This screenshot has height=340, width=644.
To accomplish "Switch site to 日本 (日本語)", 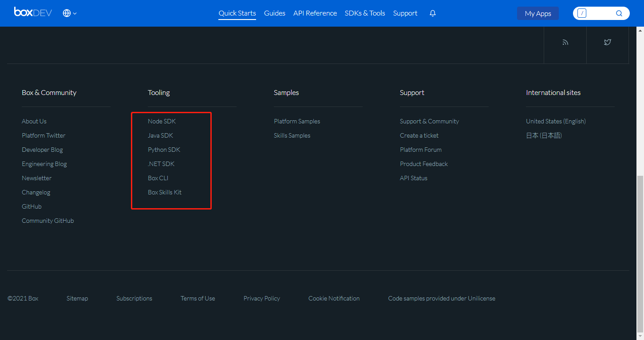I will [x=543, y=135].
